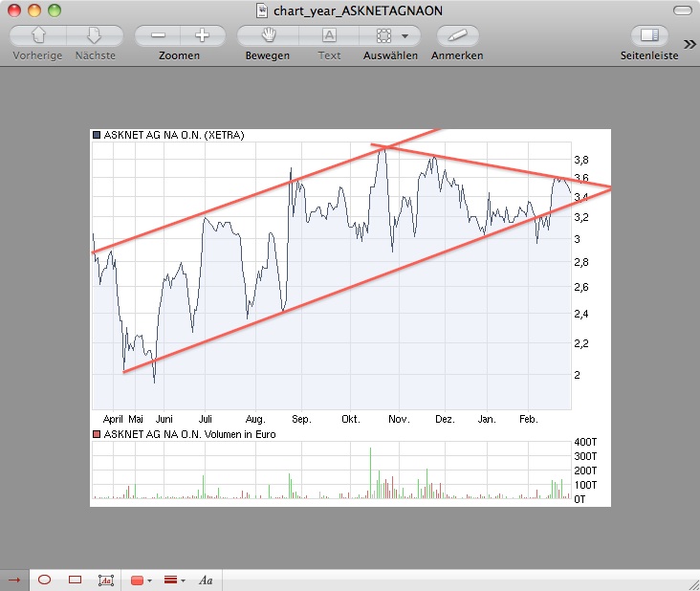
Task: Click the green zoom window button
Action: click(55, 11)
